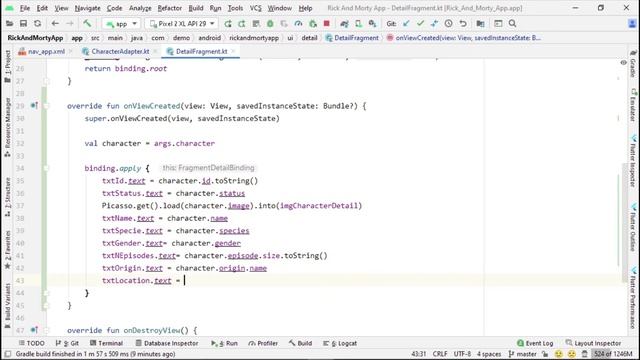Click the Debug app bug icon
Image resolution: width=640 pixels, height=360 pixels.
coord(270,24)
